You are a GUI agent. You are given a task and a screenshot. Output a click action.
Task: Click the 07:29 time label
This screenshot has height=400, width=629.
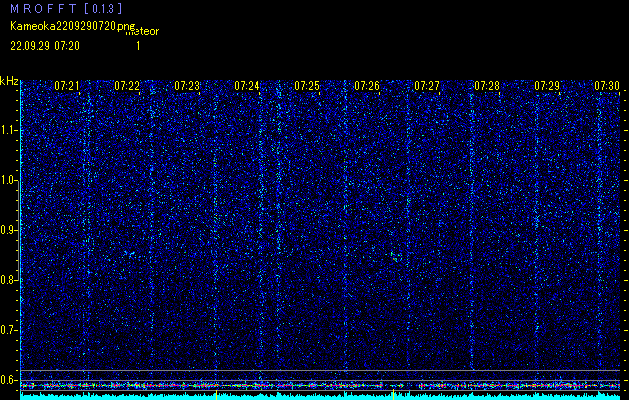(547, 85)
